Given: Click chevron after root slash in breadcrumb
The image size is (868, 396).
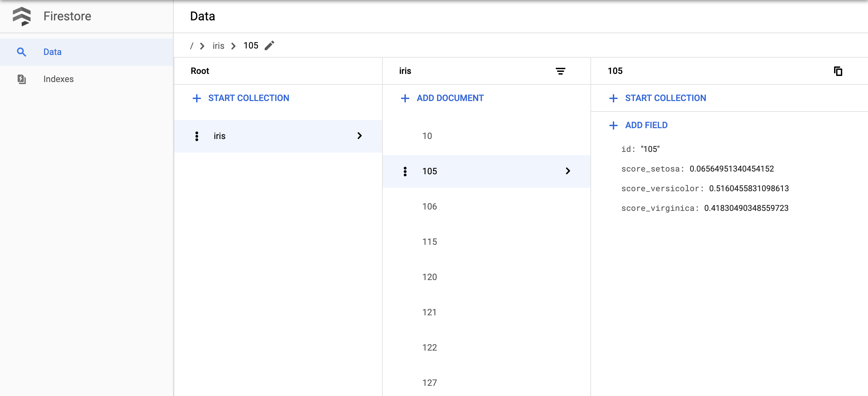Looking at the screenshot, I should click(x=202, y=46).
